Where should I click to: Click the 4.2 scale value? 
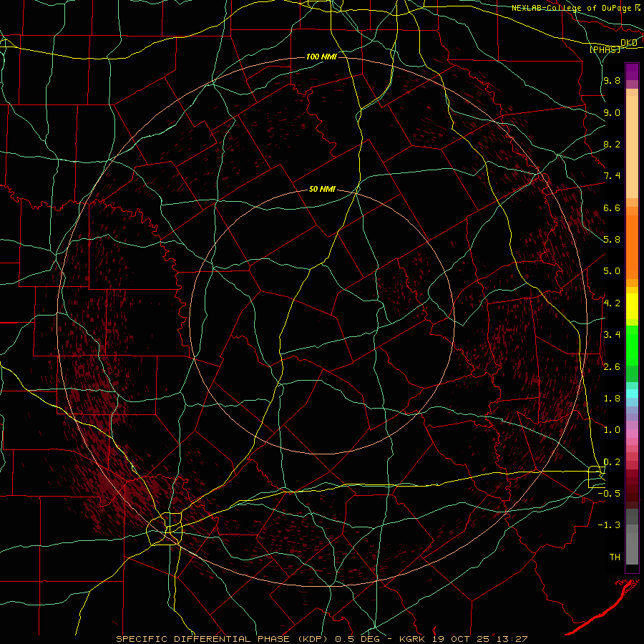tap(612, 303)
